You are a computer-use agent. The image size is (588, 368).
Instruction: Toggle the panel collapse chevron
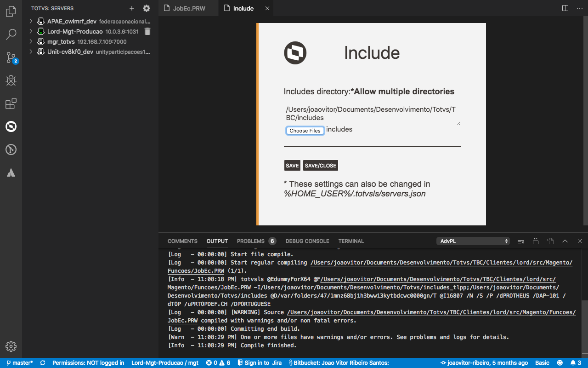click(565, 241)
